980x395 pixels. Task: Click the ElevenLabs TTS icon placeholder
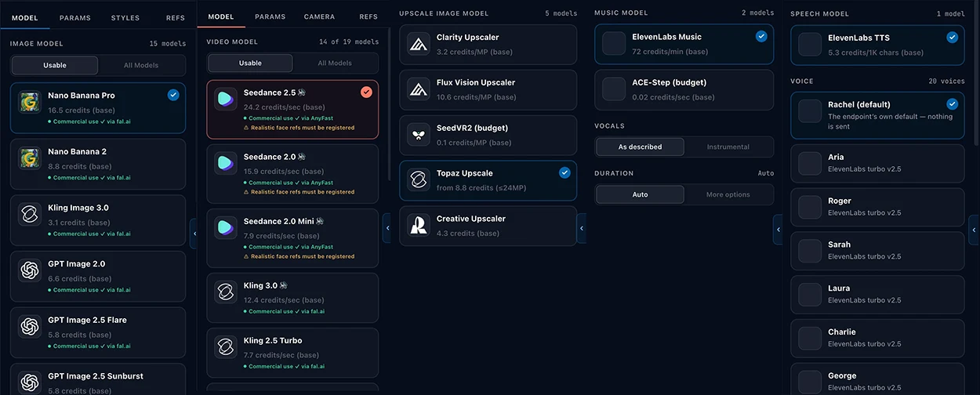coord(810,45)
